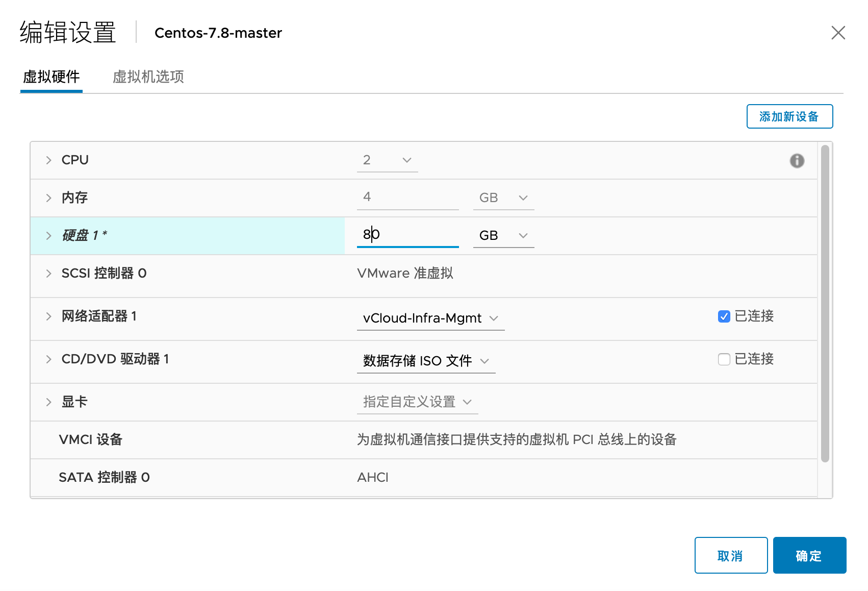868x591 pixels.
Task: Click 添加新设备 button
Action: click(x=789, y=116)
